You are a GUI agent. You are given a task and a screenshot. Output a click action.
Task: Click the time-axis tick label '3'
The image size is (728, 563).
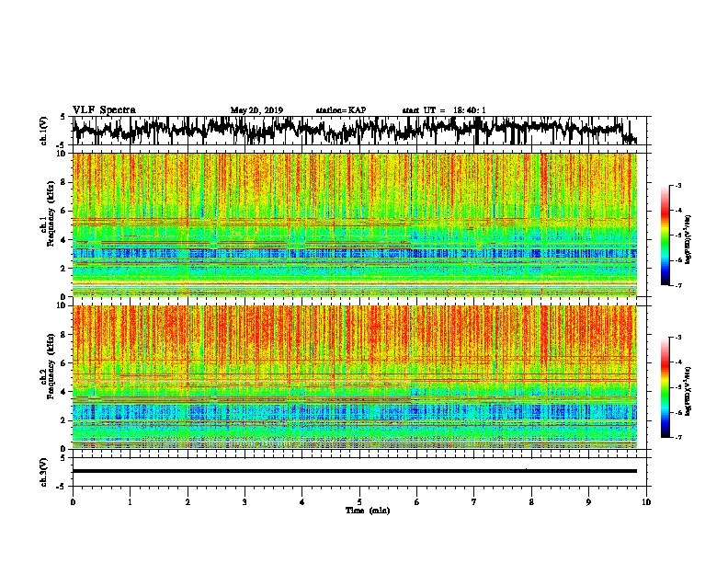pyautogui.click(x=245, y=502)
